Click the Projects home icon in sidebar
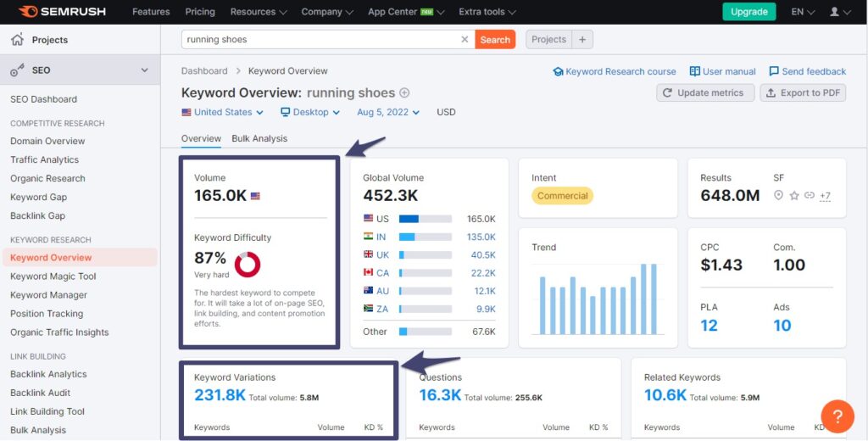 tap(18, 39)
